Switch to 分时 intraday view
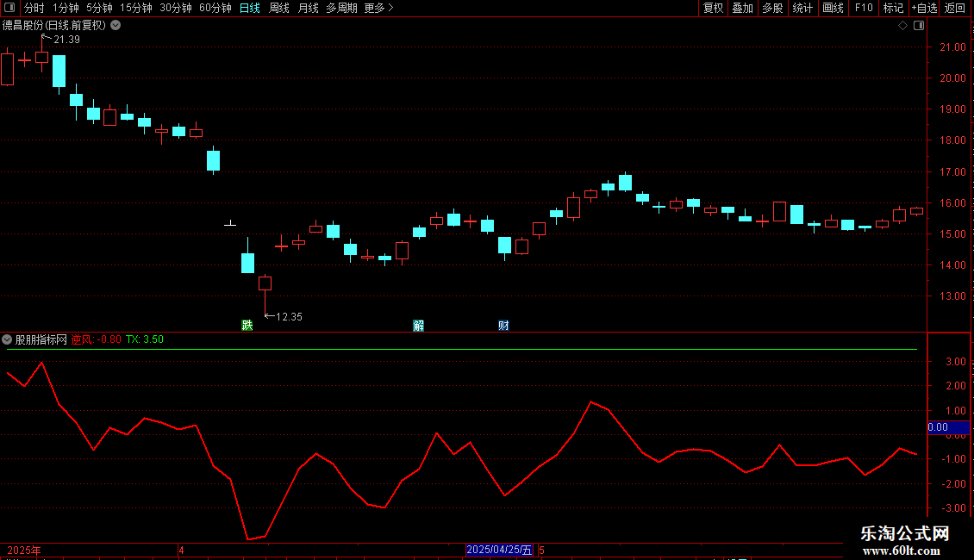The height and width of the screenshot is (560, 974). click(x=34, y=8)
